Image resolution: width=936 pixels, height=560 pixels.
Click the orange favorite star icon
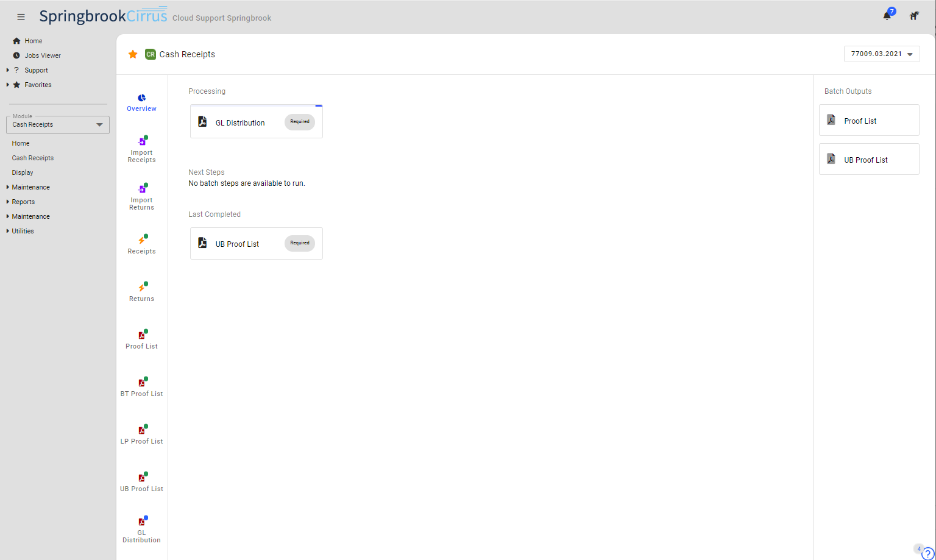coord(133,54)
